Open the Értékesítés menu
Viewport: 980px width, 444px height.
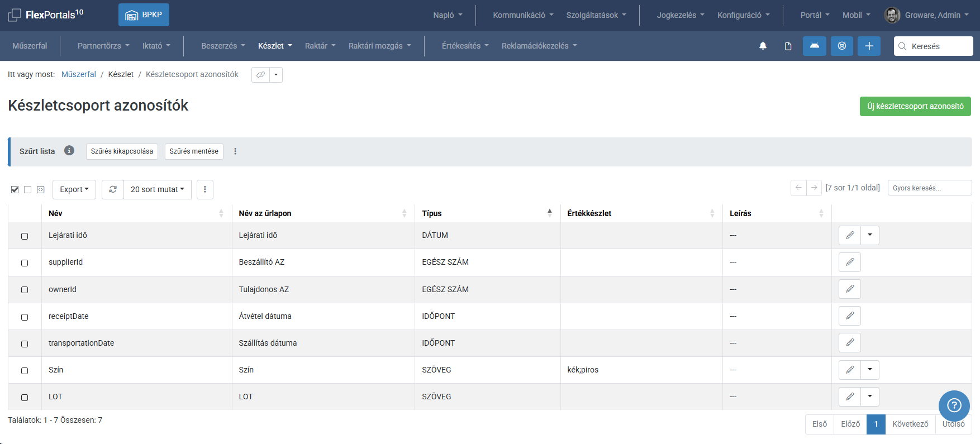point(465,46)
